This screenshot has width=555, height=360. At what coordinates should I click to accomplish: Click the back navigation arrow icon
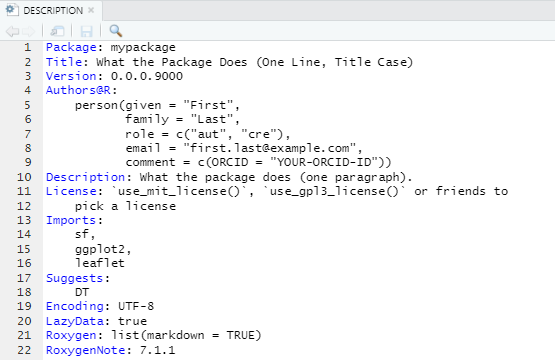click(x=12, y=32)
